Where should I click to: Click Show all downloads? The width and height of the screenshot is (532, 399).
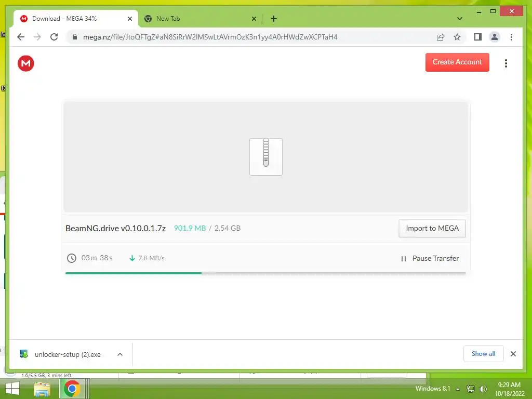click(x=484, y=354)
